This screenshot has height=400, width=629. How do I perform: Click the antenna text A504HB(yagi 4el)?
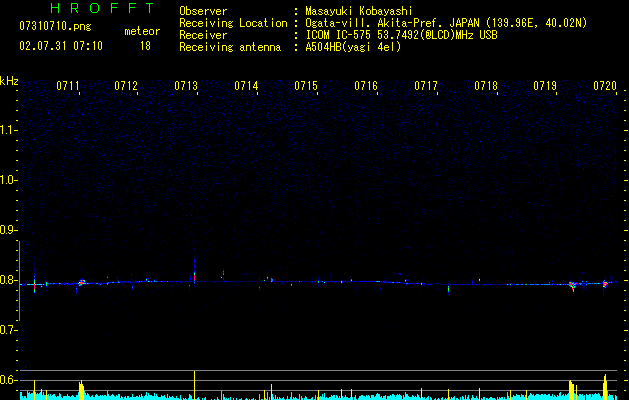tap(353, 47)
